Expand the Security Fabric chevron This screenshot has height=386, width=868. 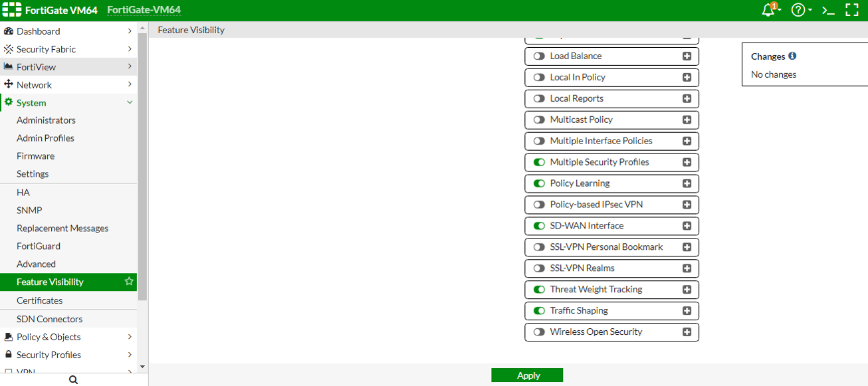pyautogui.click(x=130, y=49)
